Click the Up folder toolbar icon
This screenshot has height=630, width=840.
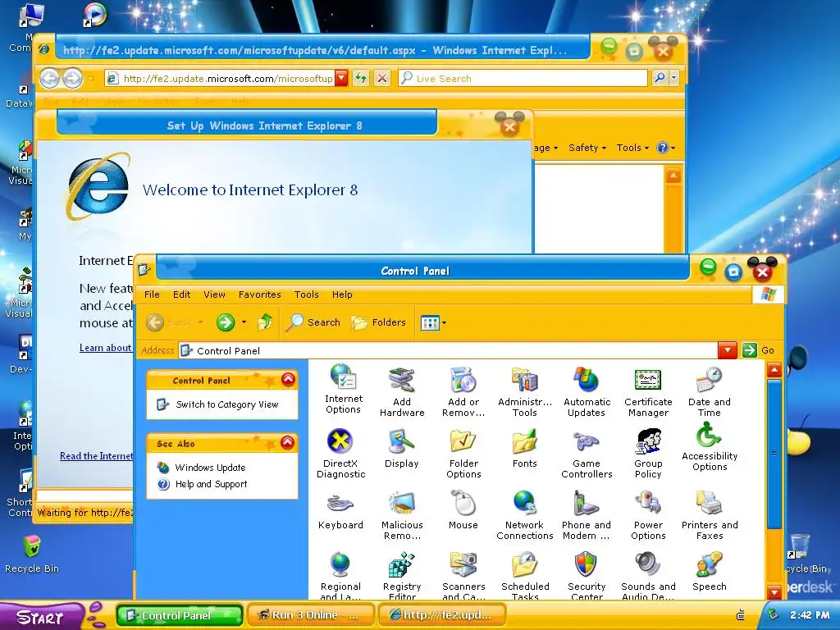265,322
